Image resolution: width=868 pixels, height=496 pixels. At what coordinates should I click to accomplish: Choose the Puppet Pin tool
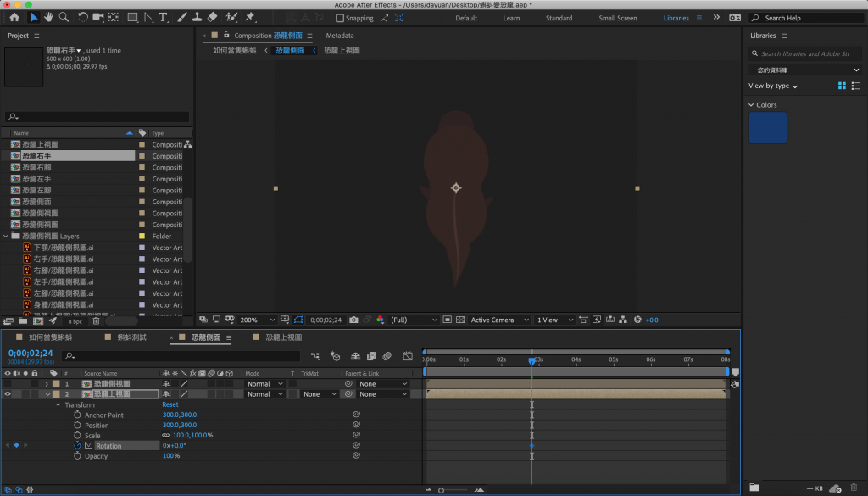[x=250, y=17]
